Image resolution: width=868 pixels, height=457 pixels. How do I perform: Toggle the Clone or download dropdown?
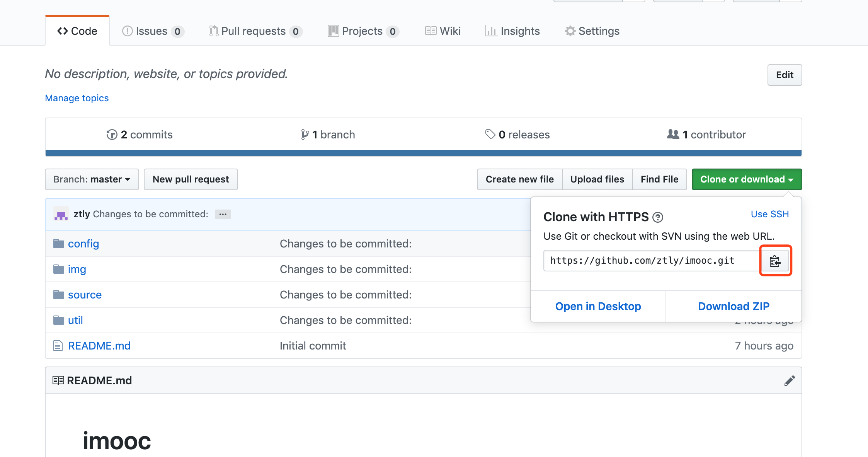746,179
